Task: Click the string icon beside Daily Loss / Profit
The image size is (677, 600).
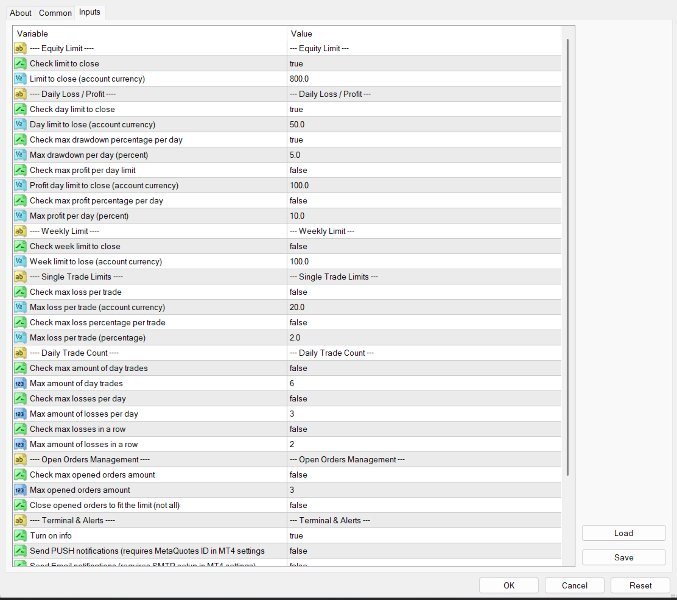Action: click(20, 94)
